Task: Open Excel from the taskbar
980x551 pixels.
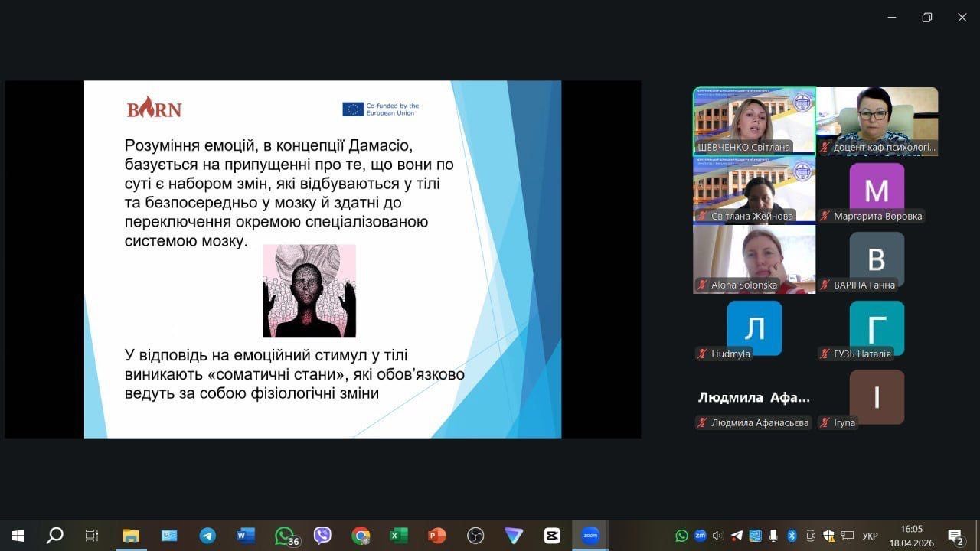Action: [x=399, y=536]
